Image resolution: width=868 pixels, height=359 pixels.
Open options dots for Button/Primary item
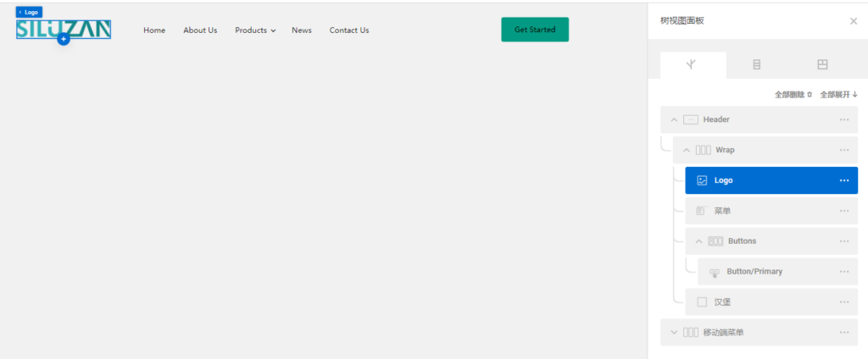(x=844, y=272)
